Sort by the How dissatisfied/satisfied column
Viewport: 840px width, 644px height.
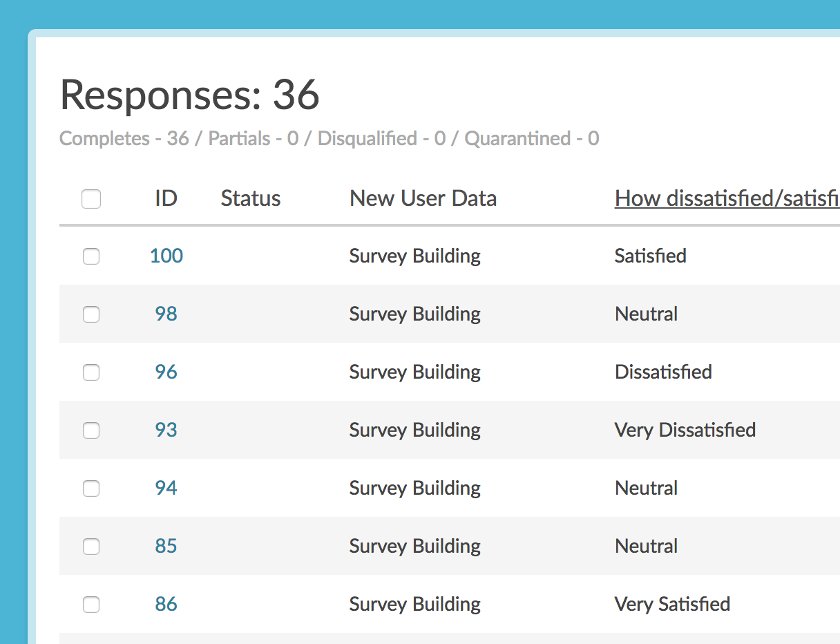(x=727, y=198)
